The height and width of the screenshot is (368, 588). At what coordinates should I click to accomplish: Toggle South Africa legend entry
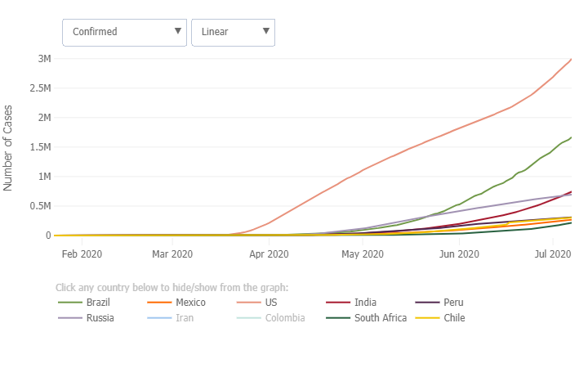coord(380,317)
